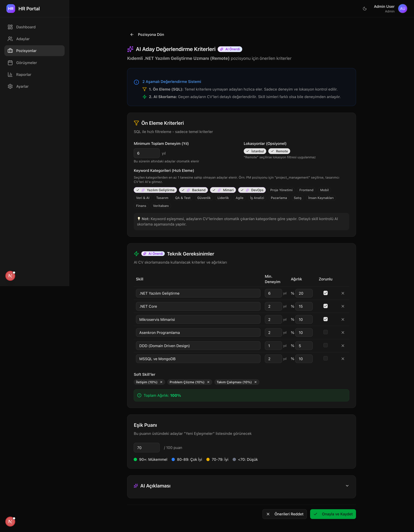Expand the AI Açıklaması section

pyautogui.click(x=347, y=486)
